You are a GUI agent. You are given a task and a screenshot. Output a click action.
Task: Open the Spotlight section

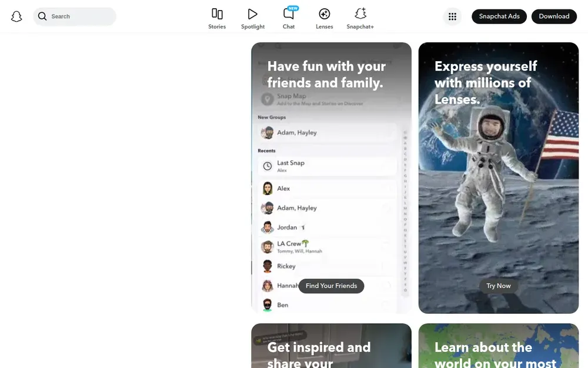click(253, 18)
